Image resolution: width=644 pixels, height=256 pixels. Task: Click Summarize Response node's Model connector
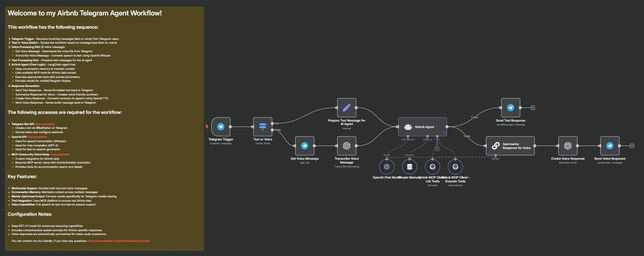496,156
